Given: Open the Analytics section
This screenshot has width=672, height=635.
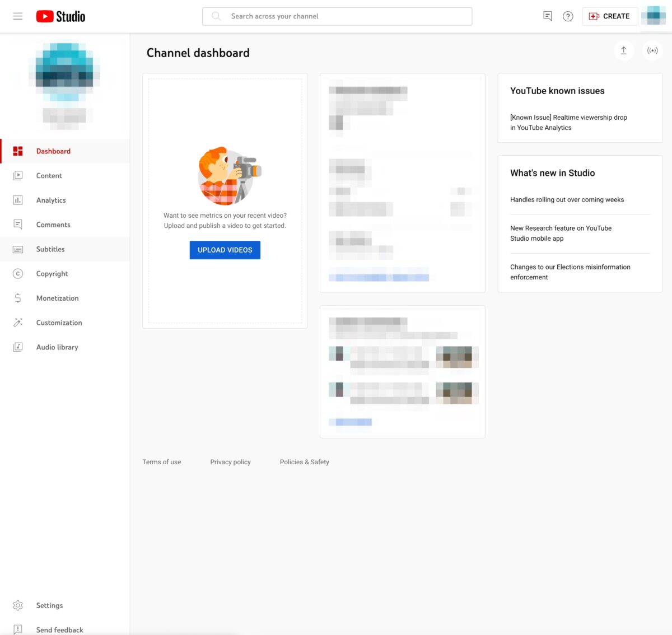Looking at the screenshot, I should tap(51, 200).
